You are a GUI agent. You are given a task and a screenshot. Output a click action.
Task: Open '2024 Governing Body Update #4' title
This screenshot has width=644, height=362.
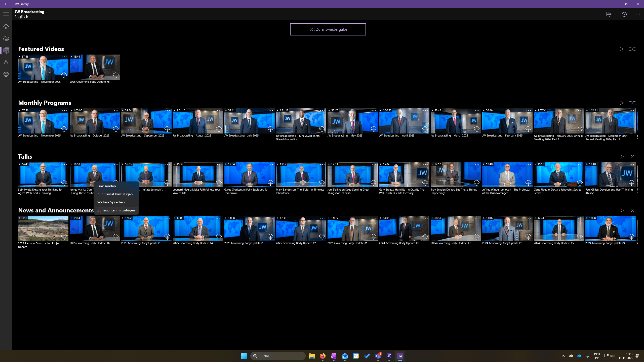tap(605, 243)
